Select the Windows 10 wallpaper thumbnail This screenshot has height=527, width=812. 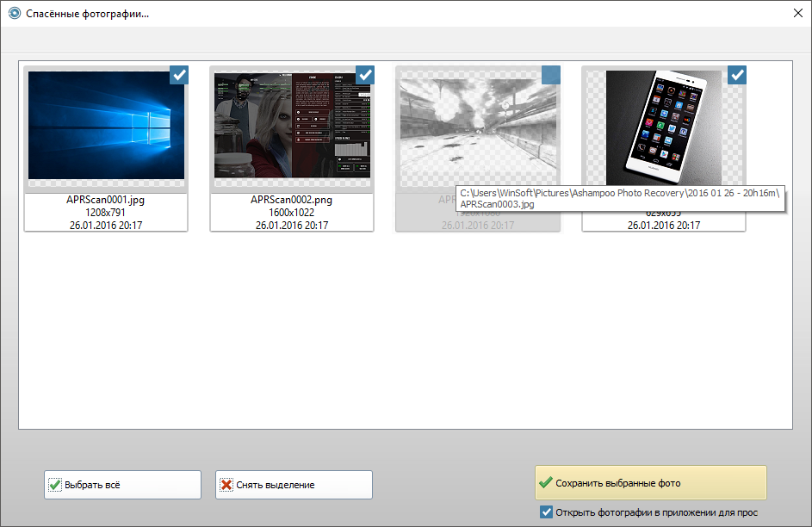[x=106, y=125]
